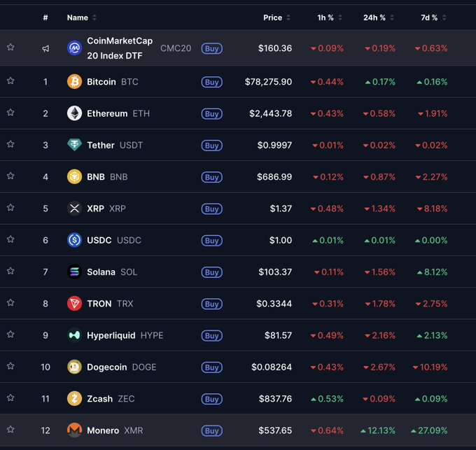Click Buy in the Monero row

(212, 431)
